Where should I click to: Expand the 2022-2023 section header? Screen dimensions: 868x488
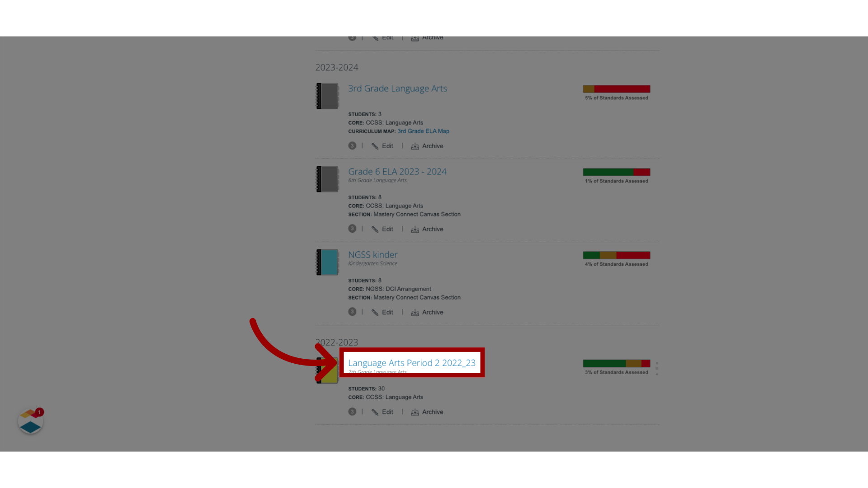tap(336, 342)
